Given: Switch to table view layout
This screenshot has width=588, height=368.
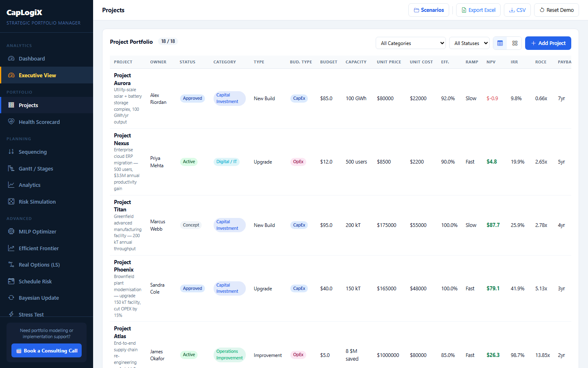Looking at the screenshot, I should (x=500, y=43).
